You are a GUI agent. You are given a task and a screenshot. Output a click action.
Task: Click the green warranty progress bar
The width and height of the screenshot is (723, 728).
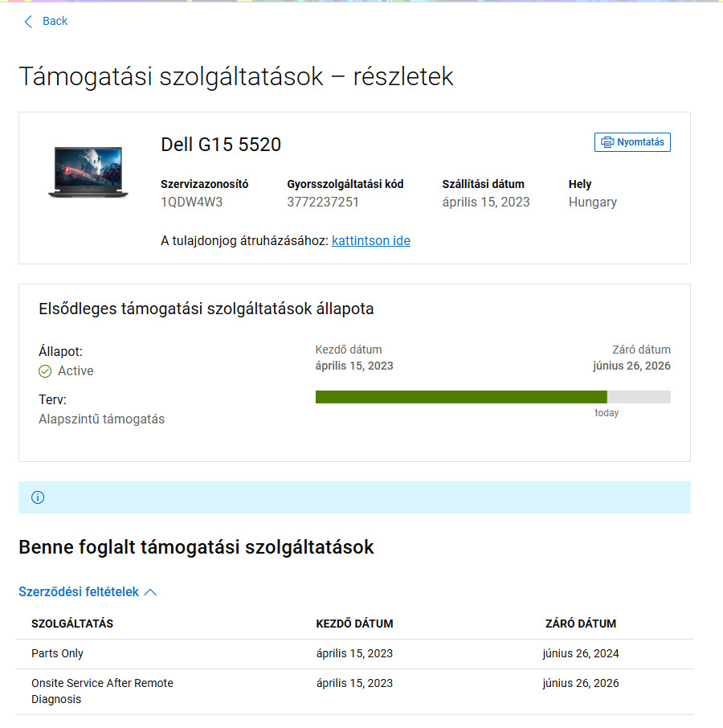[x=461, y=397]
